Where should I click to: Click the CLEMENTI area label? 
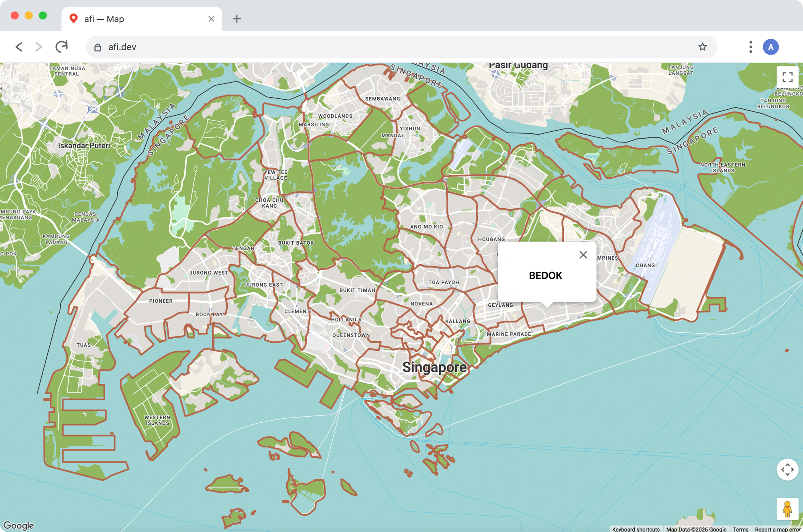pos(298,311)
